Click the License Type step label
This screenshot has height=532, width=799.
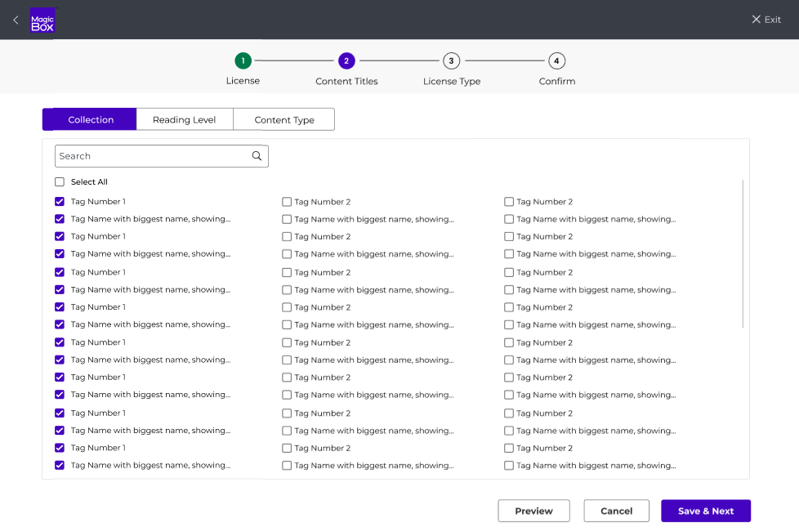[452, 81]
